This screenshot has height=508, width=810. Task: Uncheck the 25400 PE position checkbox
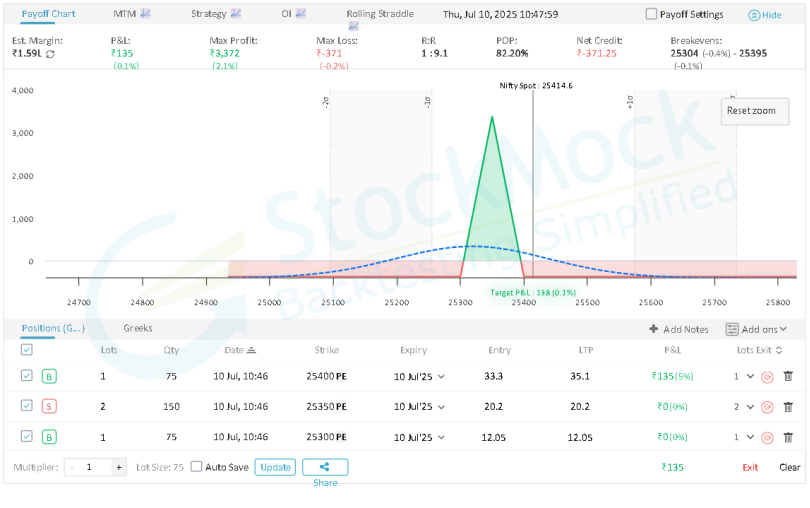coord(27,376)
